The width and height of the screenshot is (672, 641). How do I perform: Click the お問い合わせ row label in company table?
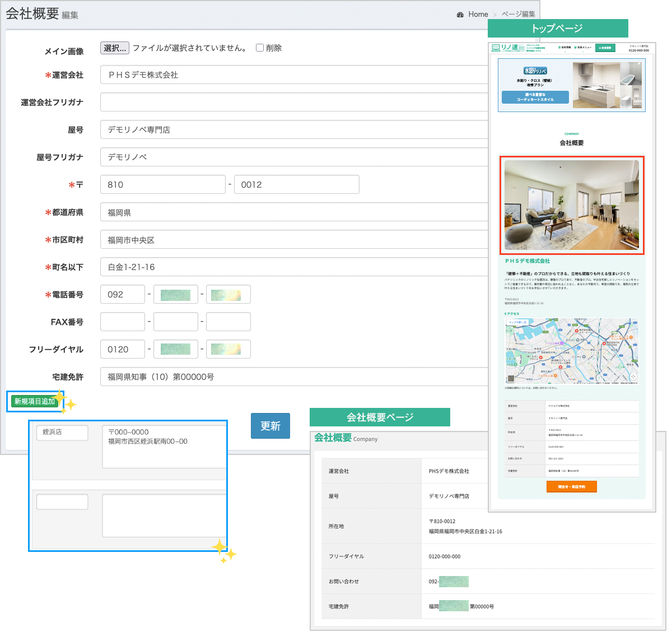coord(344,582)
